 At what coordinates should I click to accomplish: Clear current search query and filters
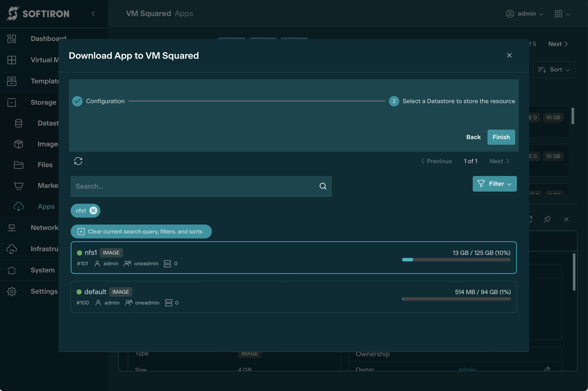click(141, 231)
